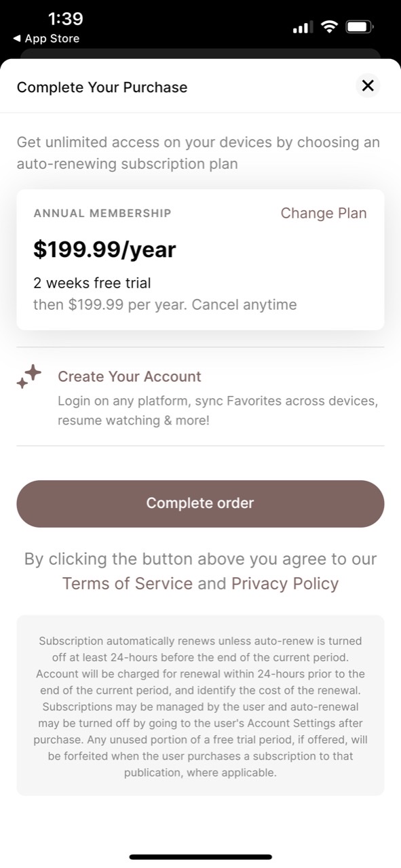Image resolution: width=401 pixels, height=868 pixels.
Task: Tap the cellular signal bars icon
Action: 303,28
